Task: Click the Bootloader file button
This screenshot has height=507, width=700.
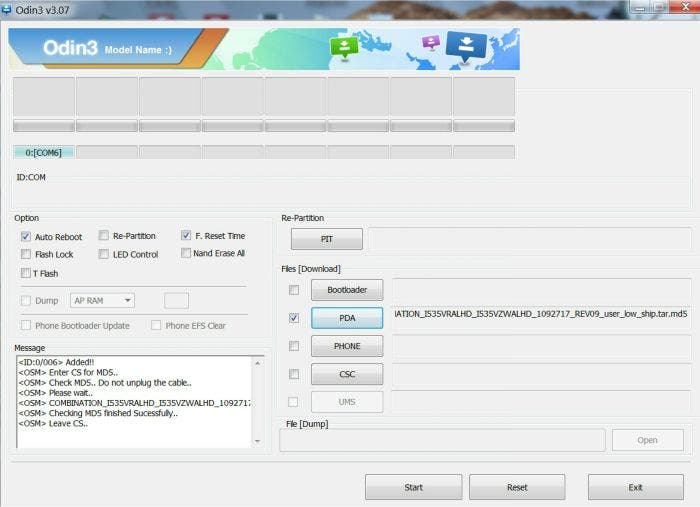Action: pos(346,290)
